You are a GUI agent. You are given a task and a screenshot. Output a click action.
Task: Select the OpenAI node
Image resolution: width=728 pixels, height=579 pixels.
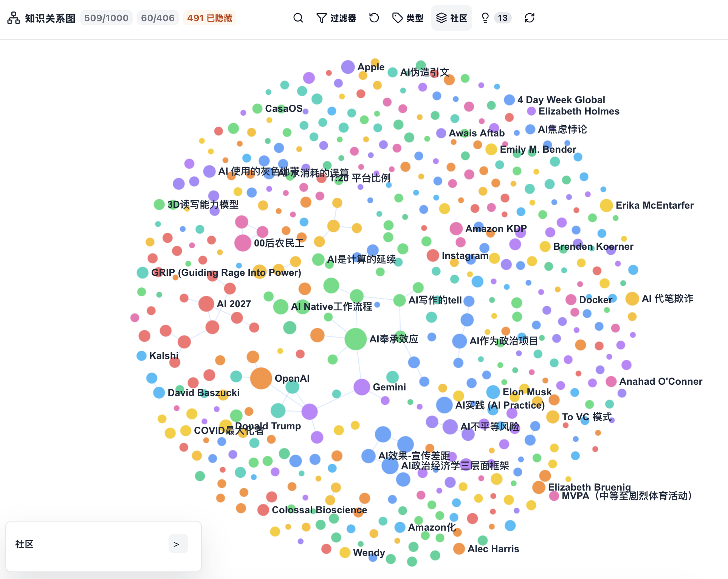261,378
